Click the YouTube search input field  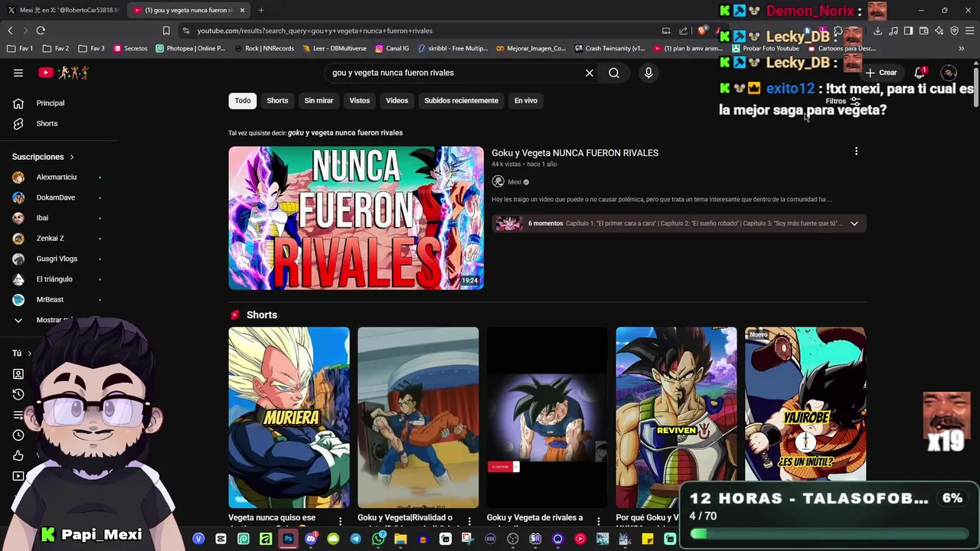point(456,73)
